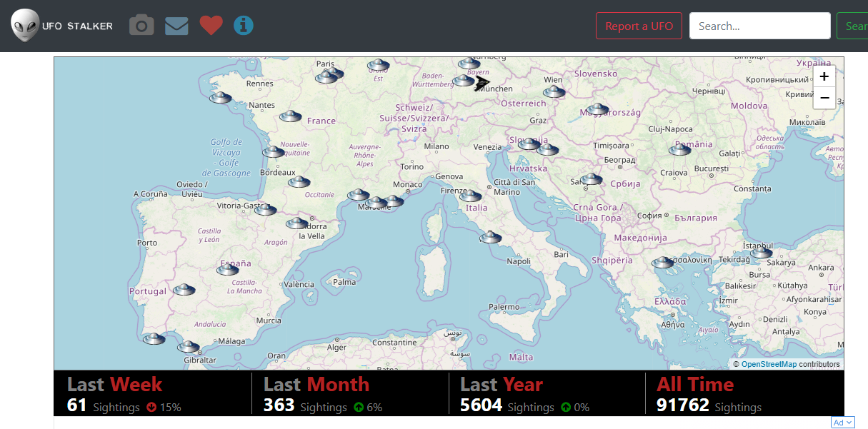This screenshot has width=868, height=429.
Task: Click the UFO STALKER site title
Action: point(77,26)
